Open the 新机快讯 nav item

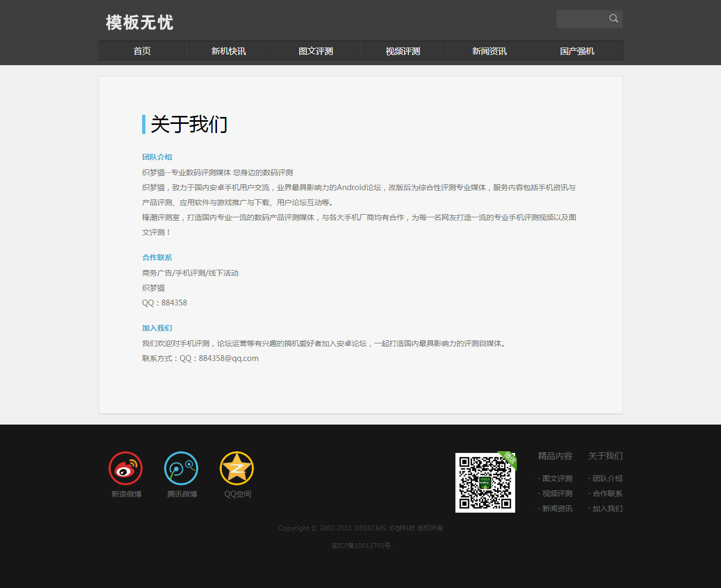coord(229,51)
